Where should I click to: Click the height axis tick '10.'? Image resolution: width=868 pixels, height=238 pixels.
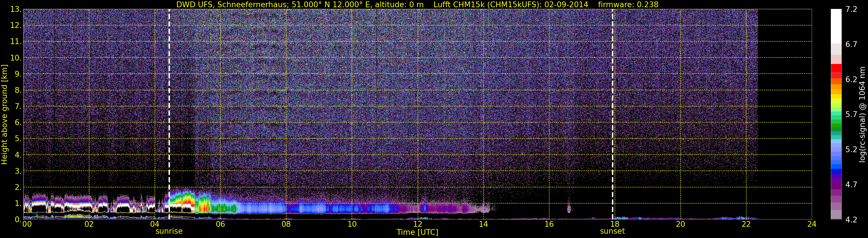(x=16, y=58)
